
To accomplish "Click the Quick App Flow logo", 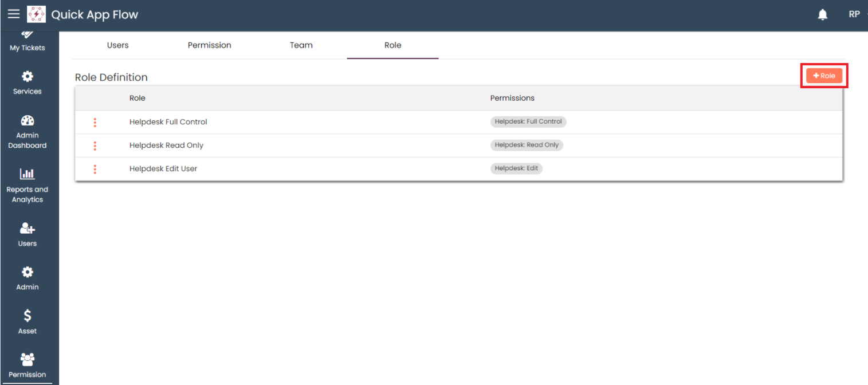I will 37,14.
